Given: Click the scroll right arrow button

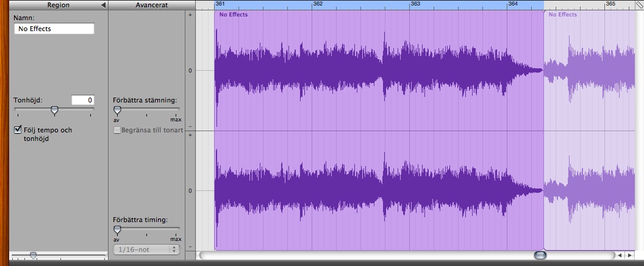Looking at the screenshot, I should [x=629, y=255].
